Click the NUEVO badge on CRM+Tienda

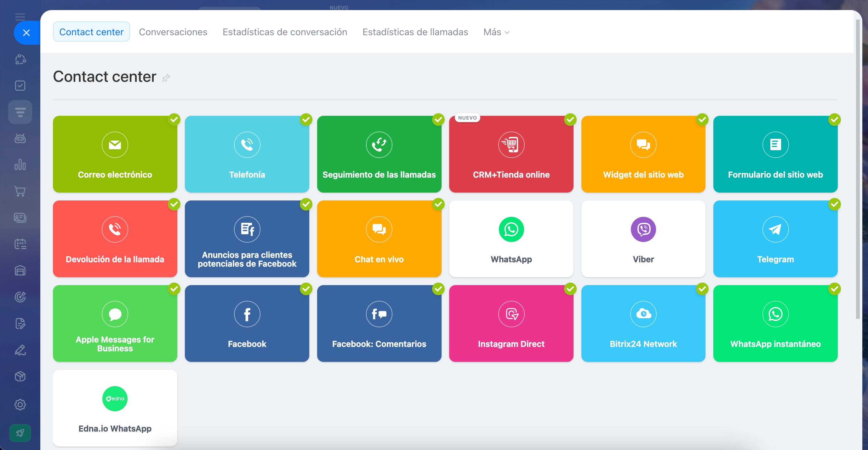[467, 118]
